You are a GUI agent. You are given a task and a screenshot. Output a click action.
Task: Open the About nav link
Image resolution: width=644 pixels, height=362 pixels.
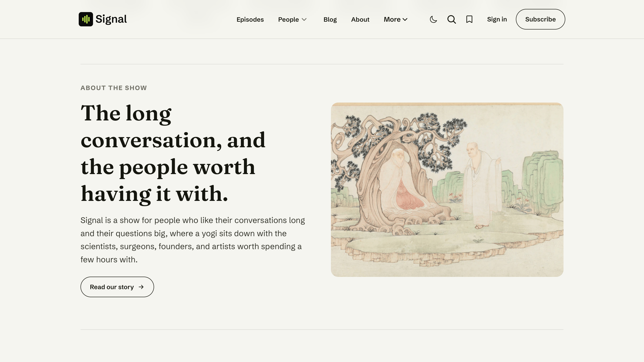click(x=360, y=19)
